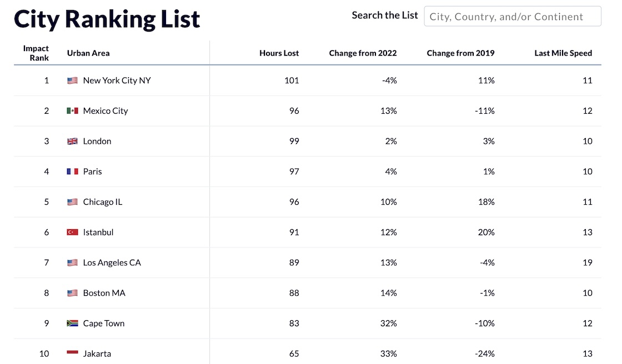Focus the City, Country, Continent search field
Viewport: 622px width, 364px height.
click(512, 17)
